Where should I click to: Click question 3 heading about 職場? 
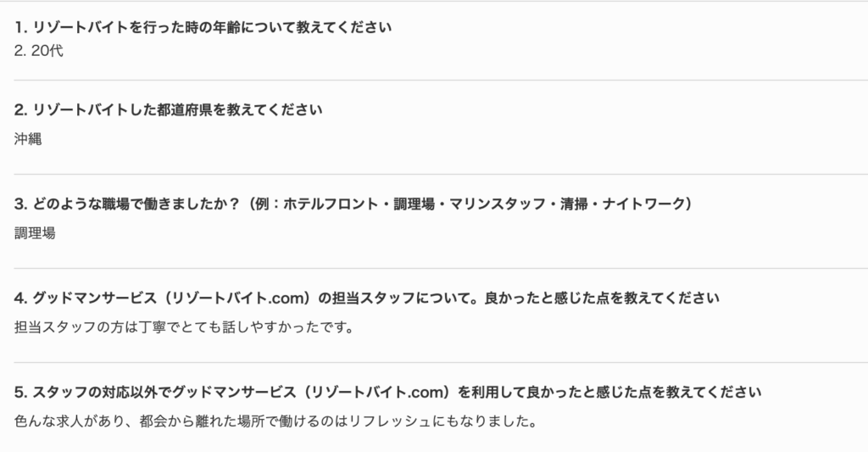(353, 204)
